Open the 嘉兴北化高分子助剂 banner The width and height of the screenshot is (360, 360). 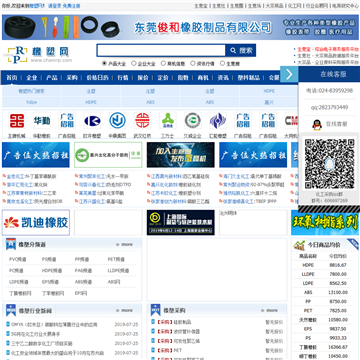click(x=108, y=155)
